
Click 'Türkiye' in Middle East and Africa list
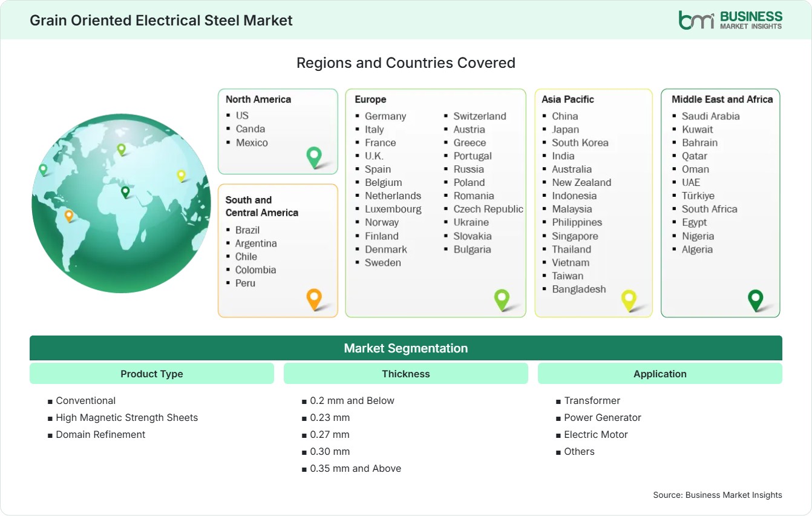coord(698,196)
